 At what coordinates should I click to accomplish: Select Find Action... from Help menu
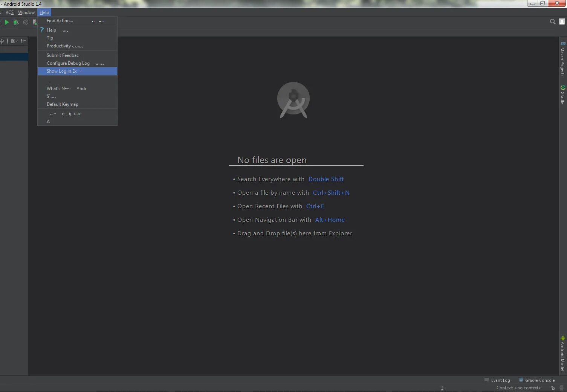point(77,21)
